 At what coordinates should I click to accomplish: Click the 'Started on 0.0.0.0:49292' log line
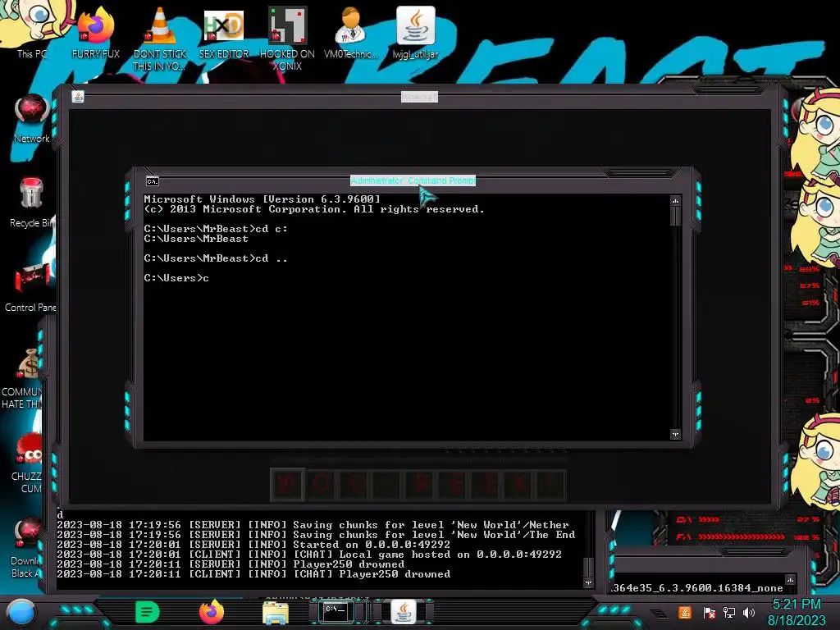[x=253, y=545]
